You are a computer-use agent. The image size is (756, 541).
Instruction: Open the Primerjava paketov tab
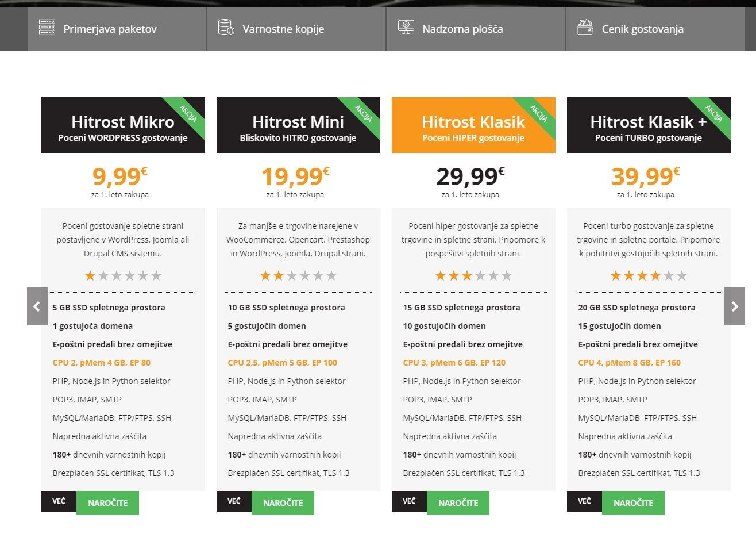point(117,29)
